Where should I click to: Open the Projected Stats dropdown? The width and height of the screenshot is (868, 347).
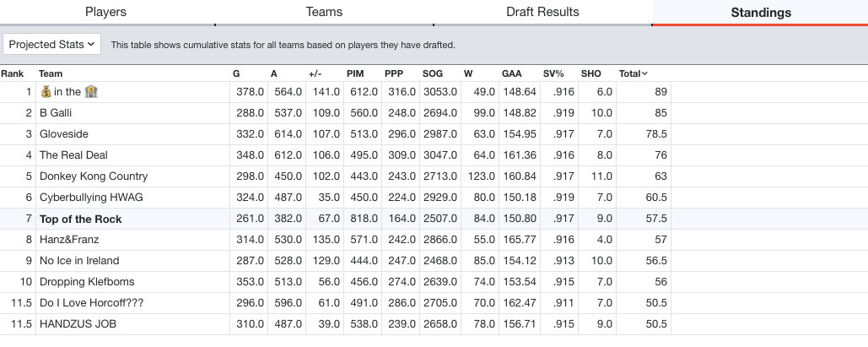point(52,45)
